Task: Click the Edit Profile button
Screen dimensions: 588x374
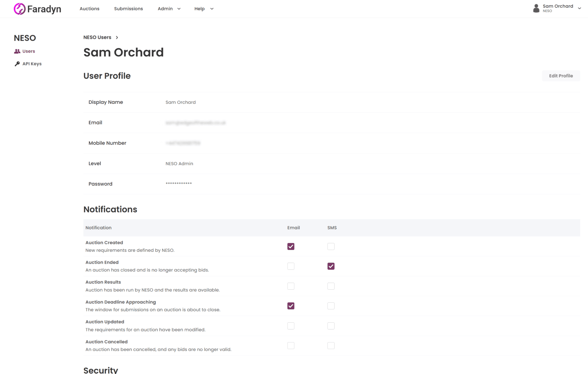Action: point(560,76)
